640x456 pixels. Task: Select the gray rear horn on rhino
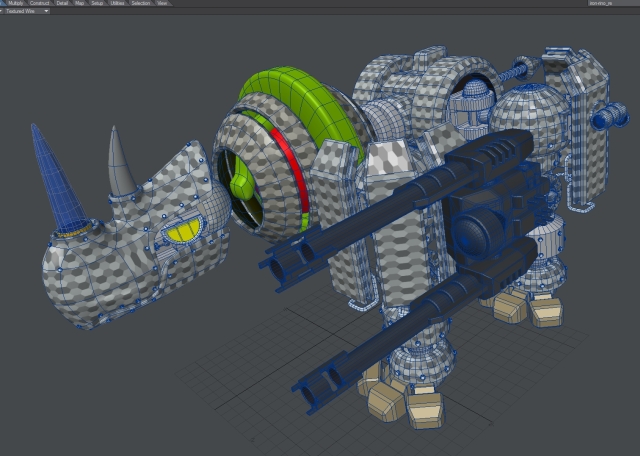122,165
